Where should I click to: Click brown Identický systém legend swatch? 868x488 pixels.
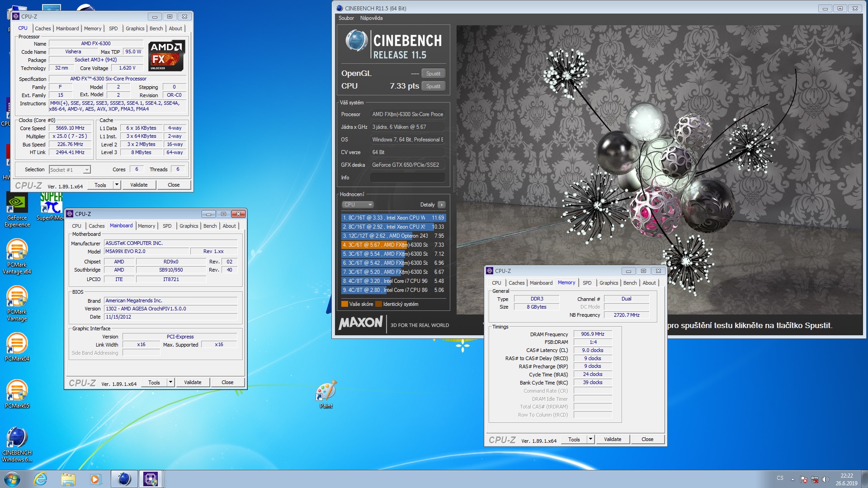(379, 304)
